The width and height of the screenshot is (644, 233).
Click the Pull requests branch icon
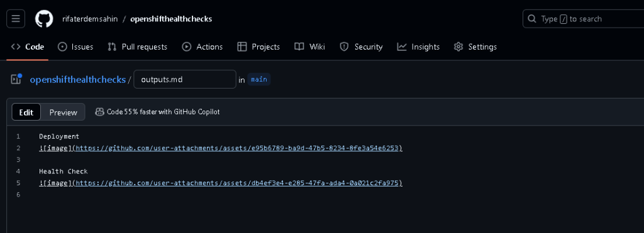click(x=112, y=46)
